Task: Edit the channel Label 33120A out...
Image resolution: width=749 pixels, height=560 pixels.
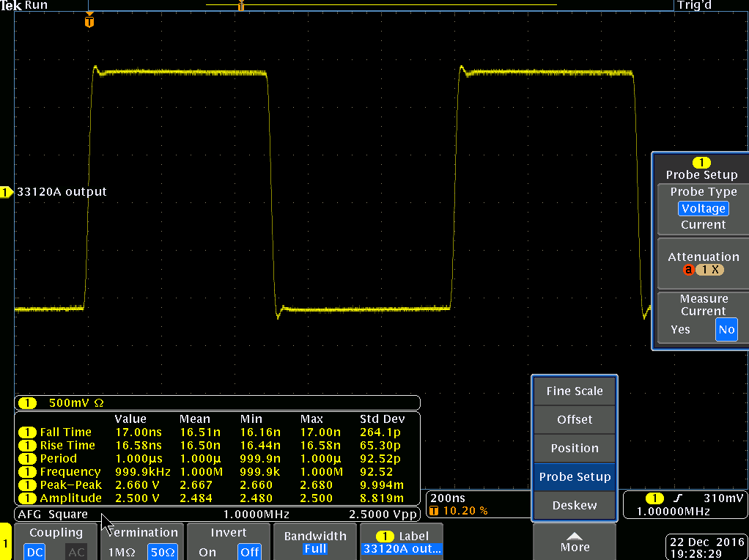Action: [x=402, y=542]
